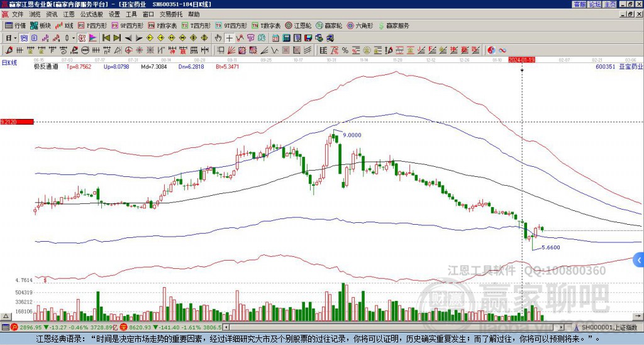The image size is (644, 345).
Task: Select the red pencil drawing tool
Action: point(9,50)
